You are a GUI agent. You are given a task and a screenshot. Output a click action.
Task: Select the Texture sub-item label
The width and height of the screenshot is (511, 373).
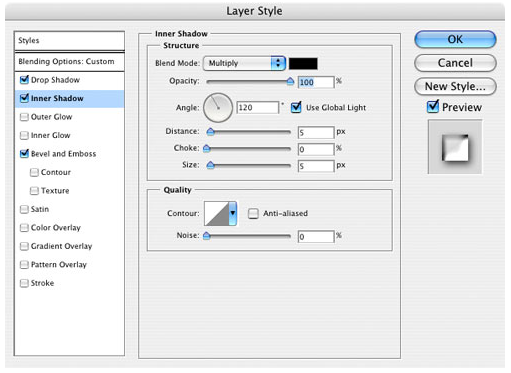click(55, 191)
